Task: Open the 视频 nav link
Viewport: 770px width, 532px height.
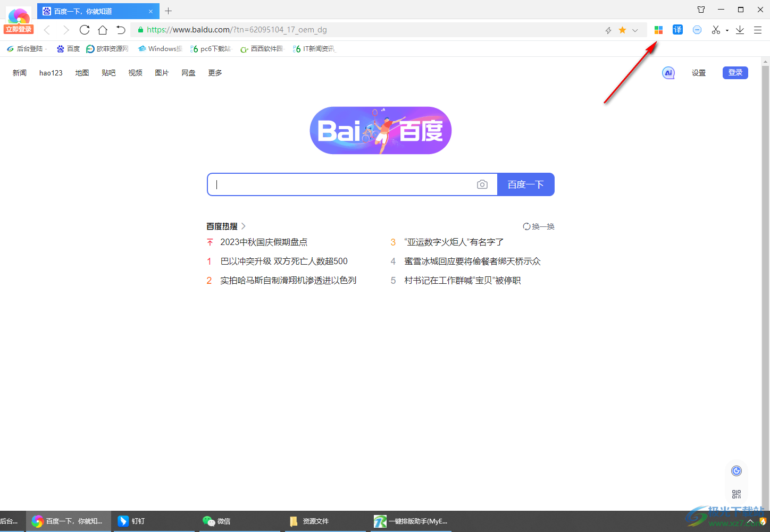Action: [135, 73]
